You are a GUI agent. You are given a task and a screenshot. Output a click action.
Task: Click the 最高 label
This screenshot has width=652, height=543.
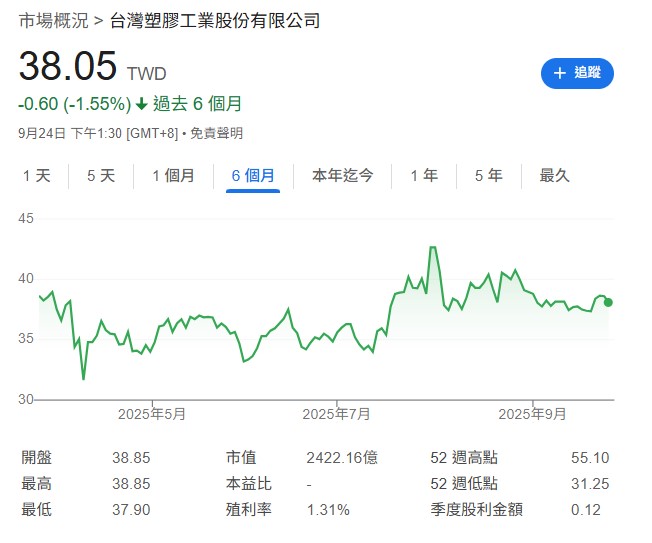click(37, 484)
